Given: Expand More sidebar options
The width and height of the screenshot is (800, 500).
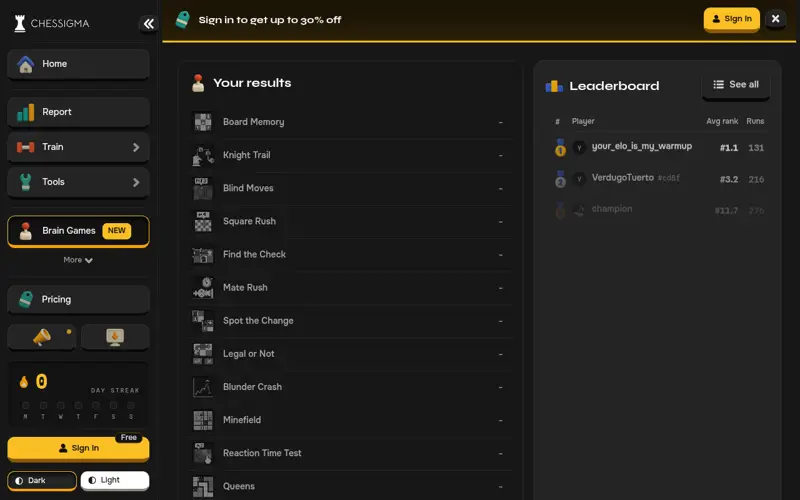Looking at the screenshot, I should coord(78,260).
